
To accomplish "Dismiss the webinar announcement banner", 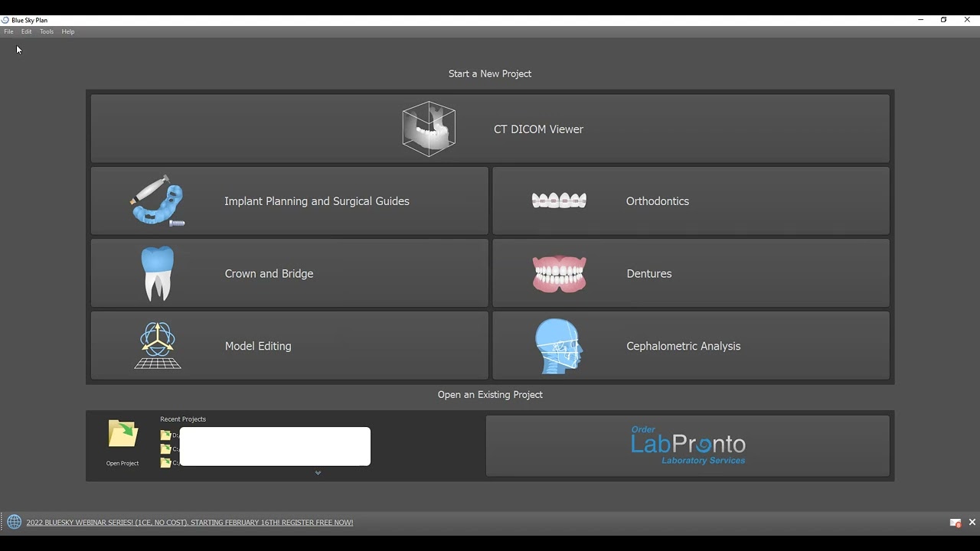I will coord(972,522).
